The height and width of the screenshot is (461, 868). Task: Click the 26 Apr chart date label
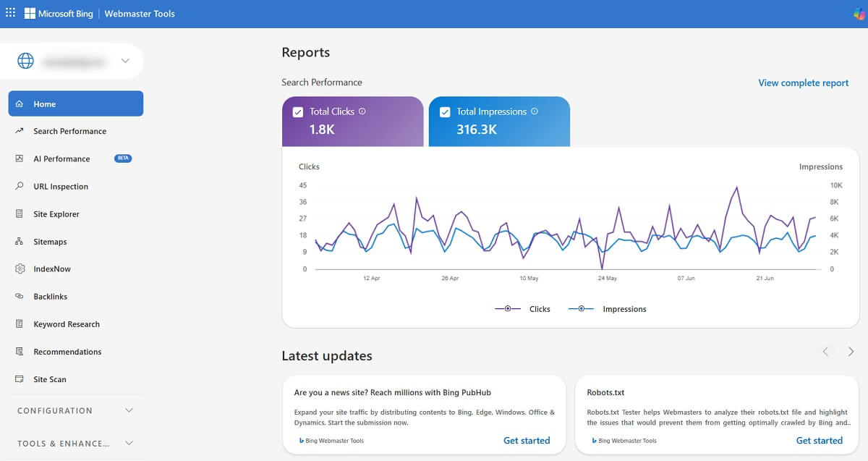(450, 278)
